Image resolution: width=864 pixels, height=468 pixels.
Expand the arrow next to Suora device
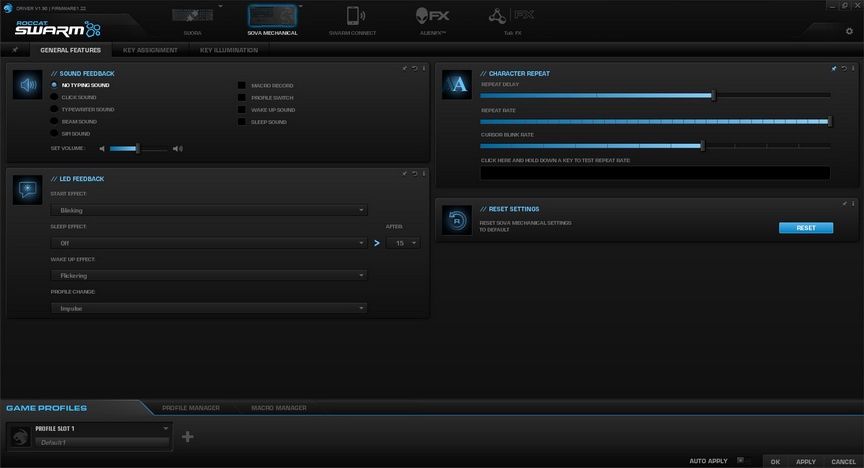click(220, 7)
